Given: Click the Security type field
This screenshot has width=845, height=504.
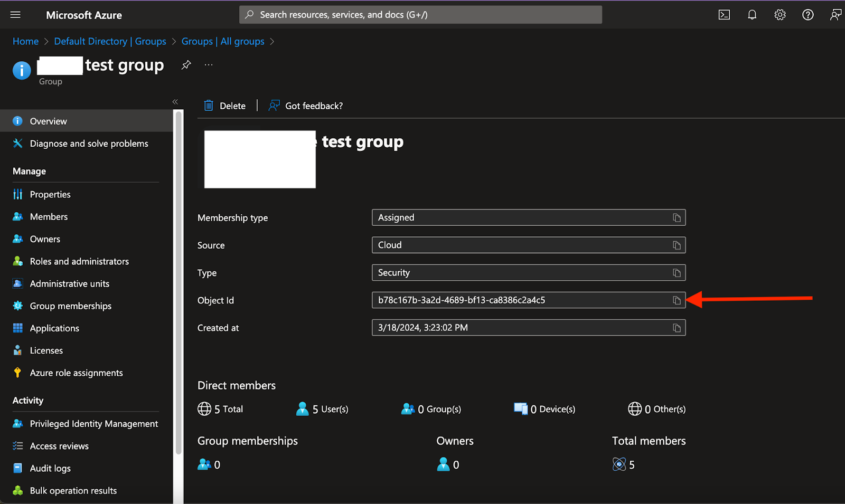Looking at the screenshot, I should coord(529,273).
